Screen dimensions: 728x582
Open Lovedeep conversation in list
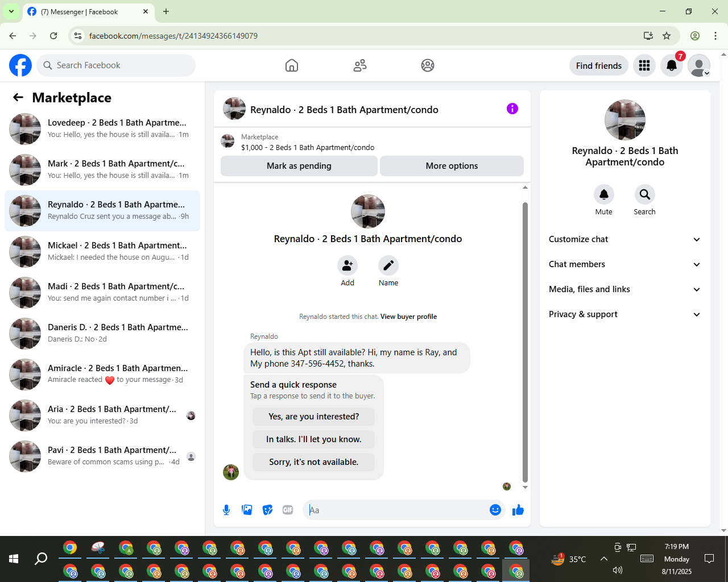click(x=102, y=129)
